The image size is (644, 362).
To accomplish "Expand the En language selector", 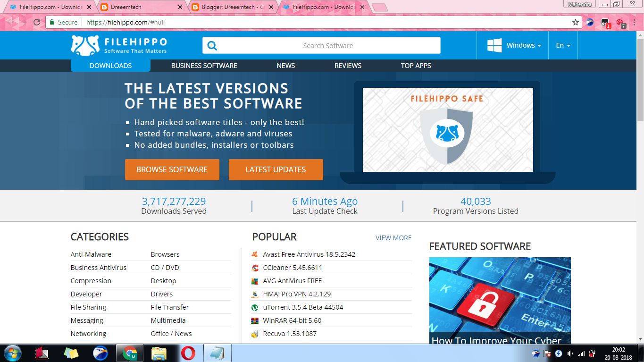I will point(563,45).
